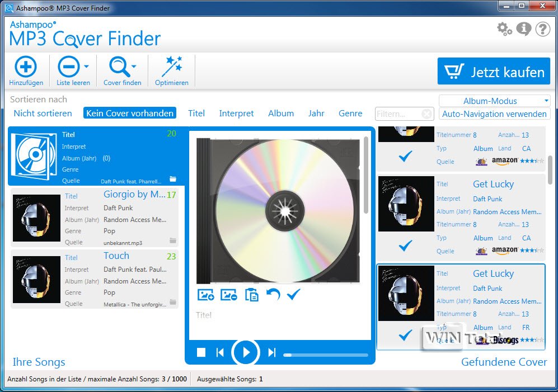Select Get Lucky FR found cover thumbnail
Screen dimensions: 558x392
pyautogui.click(x=406, y=294)
